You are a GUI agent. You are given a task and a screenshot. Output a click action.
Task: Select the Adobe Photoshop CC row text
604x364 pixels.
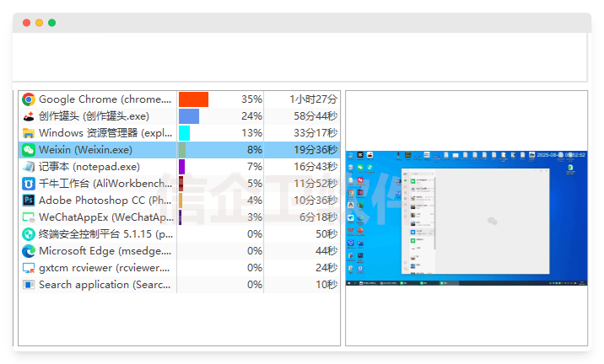[105, 201]
